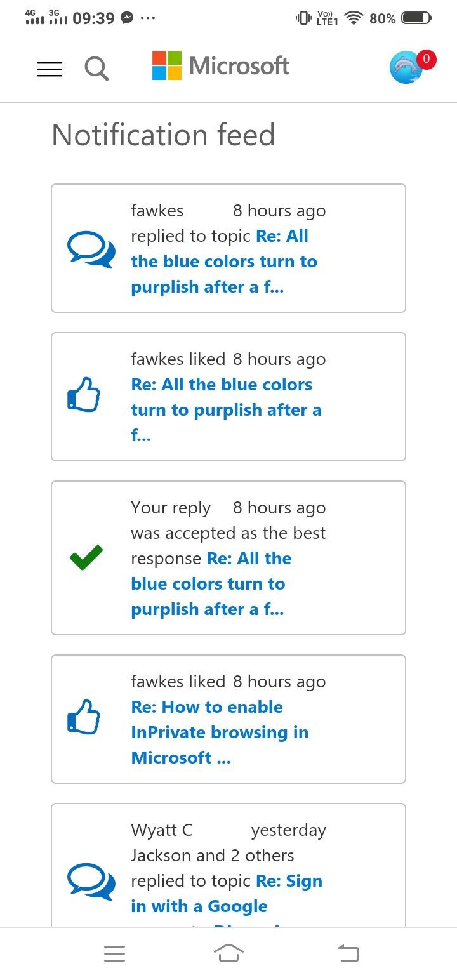Click the green checkmark on the best response notification
Image resolution: width=457 pixels, height=980 pixels.
[x=86, y=558]
